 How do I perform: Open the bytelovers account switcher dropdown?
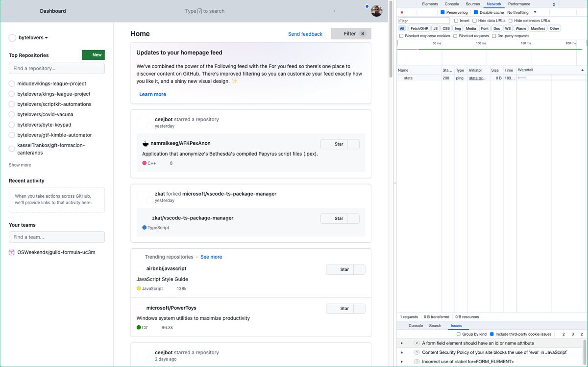[x=33, y=38]
